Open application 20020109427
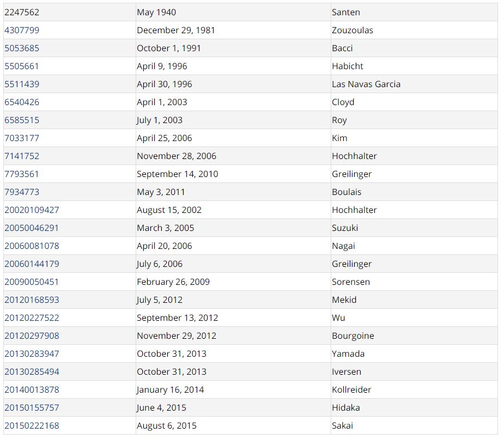Screen dimensions: 504x439 [32, 210]
